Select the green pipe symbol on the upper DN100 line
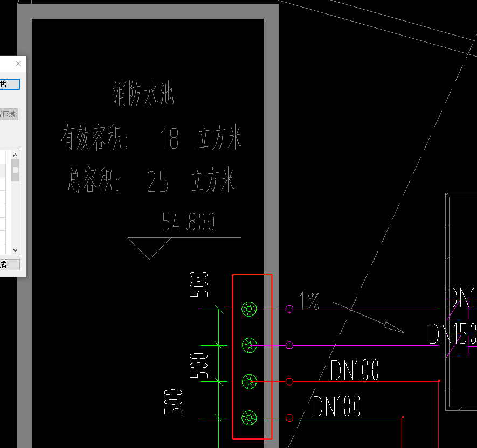Screen dimensions: 477x448 pyautogui.click(x=250, y=381)
